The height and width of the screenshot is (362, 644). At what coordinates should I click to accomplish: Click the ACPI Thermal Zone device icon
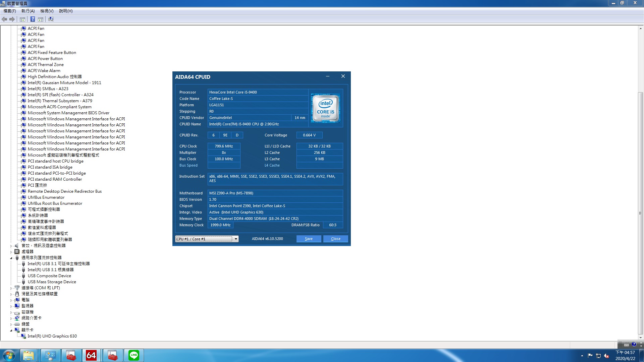pos(23,65)
